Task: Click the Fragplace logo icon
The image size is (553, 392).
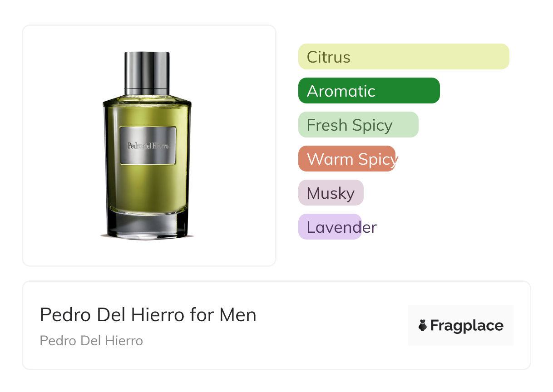Action: (x=423, y=325)
